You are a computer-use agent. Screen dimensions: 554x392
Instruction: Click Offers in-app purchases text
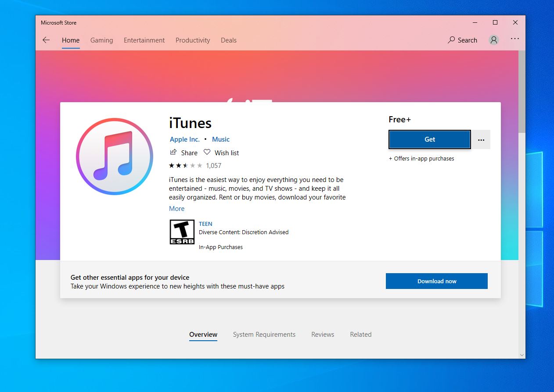point(421,159)
